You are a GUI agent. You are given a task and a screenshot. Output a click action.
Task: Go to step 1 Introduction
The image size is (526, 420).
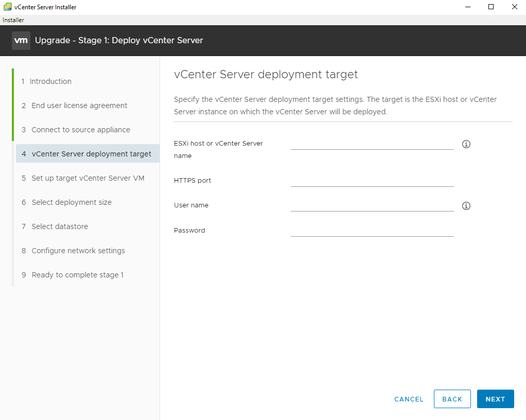tap(50, 81)
